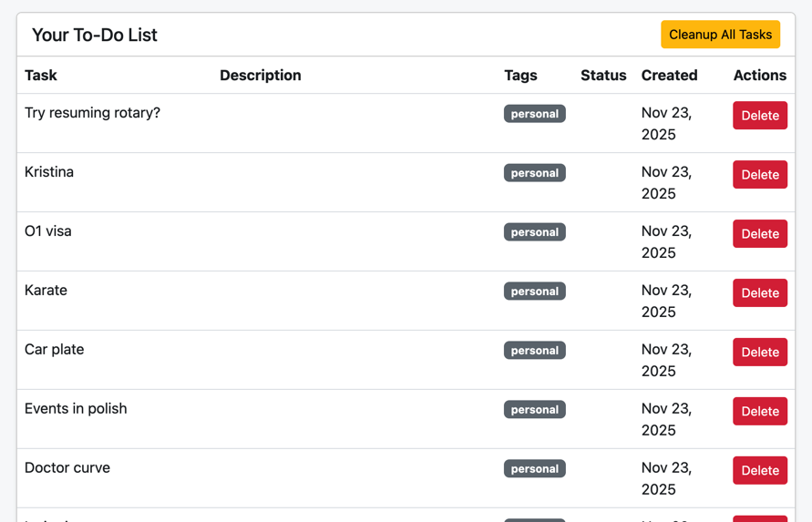Click the 'Try resuming rotary?' task name

point(92,113)
